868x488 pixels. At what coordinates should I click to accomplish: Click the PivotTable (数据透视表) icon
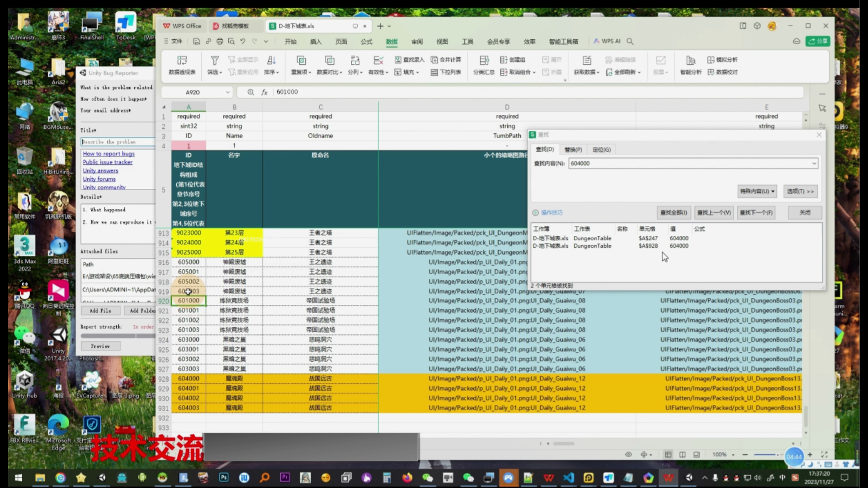point(182,61)
